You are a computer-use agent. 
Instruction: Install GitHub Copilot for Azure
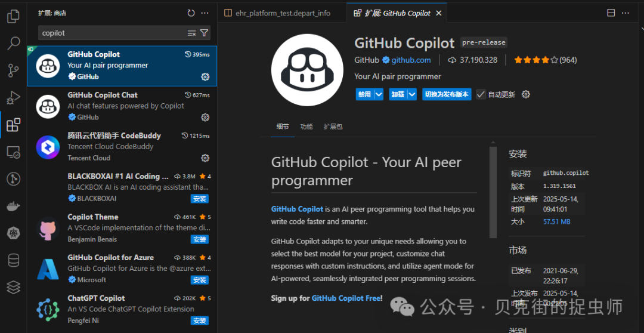[200, 280]
